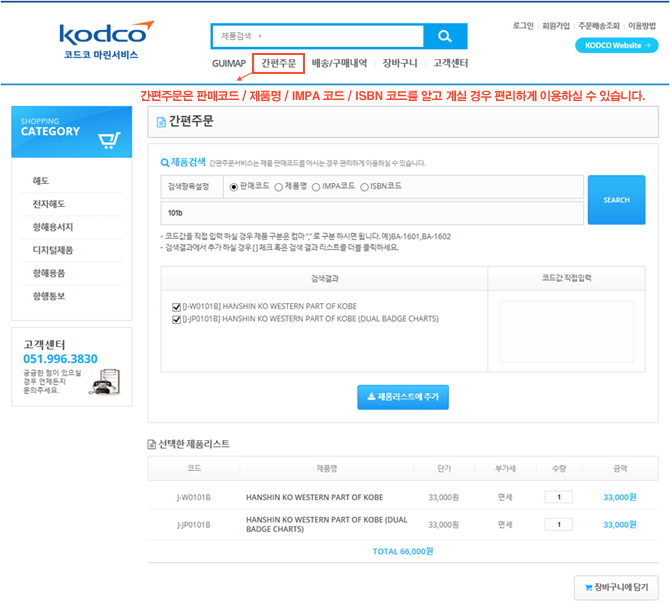Image resolution: width=670 pixels, height=603 pixels.
Task: Select the 제품명 radio button
Action: click(x=279, y=187)
